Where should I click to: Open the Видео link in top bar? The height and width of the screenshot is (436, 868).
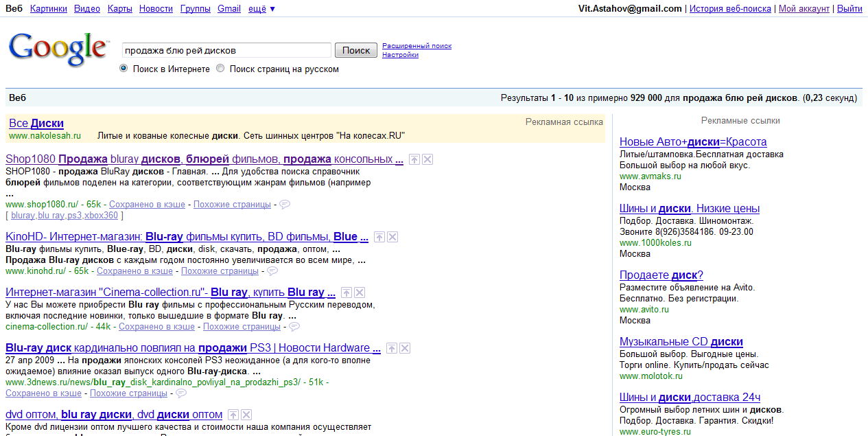pyautogui.click(x=87, y=9)
